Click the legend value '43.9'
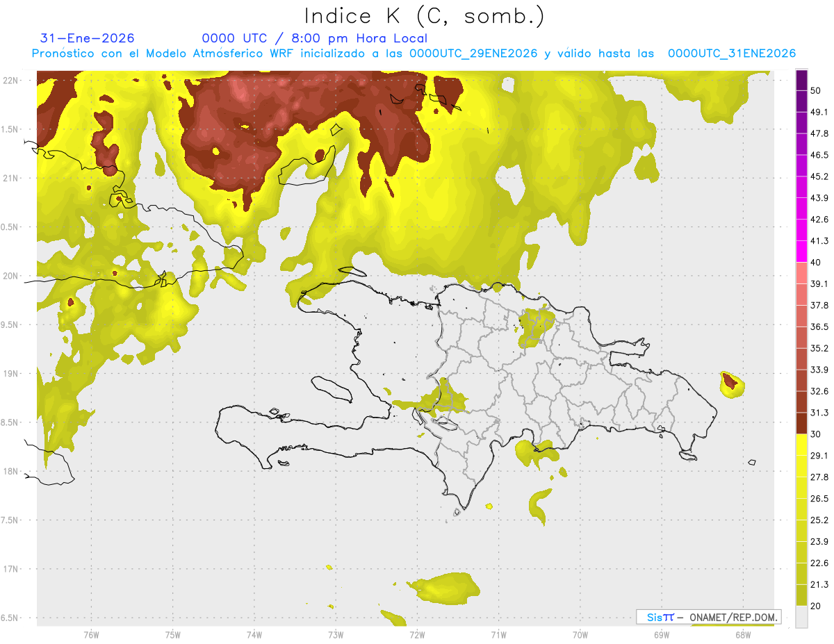834x644 pixels. point(819,198)
